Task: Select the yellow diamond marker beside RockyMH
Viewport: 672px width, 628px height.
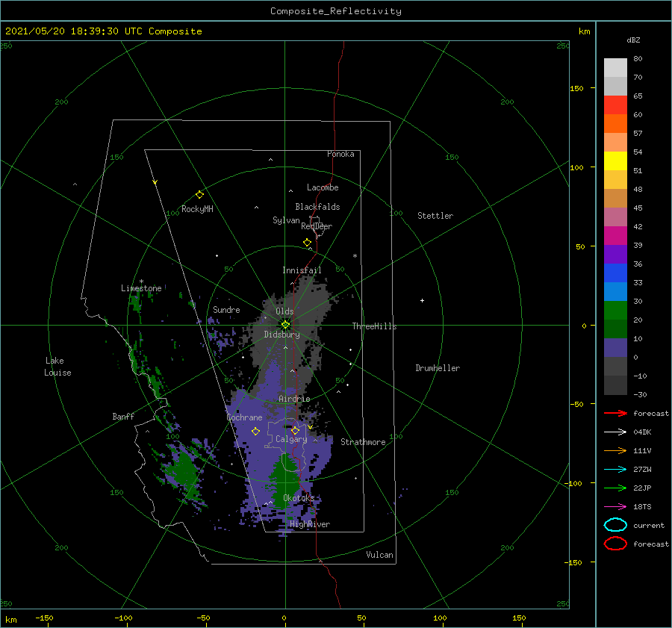Action: (x=199, y=195)
